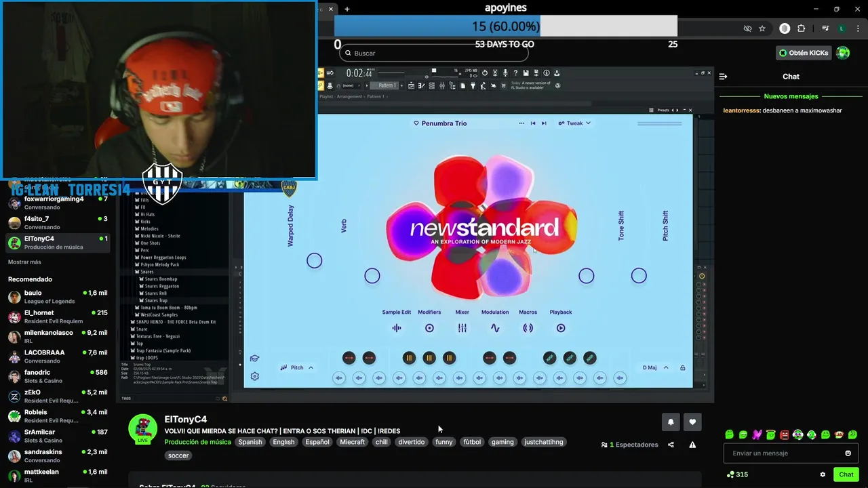Toggle the first orange pause pad
The image size is (868, 488).
pyautogui.click(x=409, y=358)
